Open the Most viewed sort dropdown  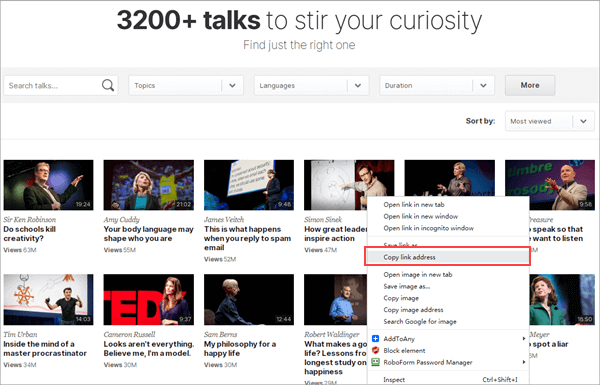coord(549,121)
